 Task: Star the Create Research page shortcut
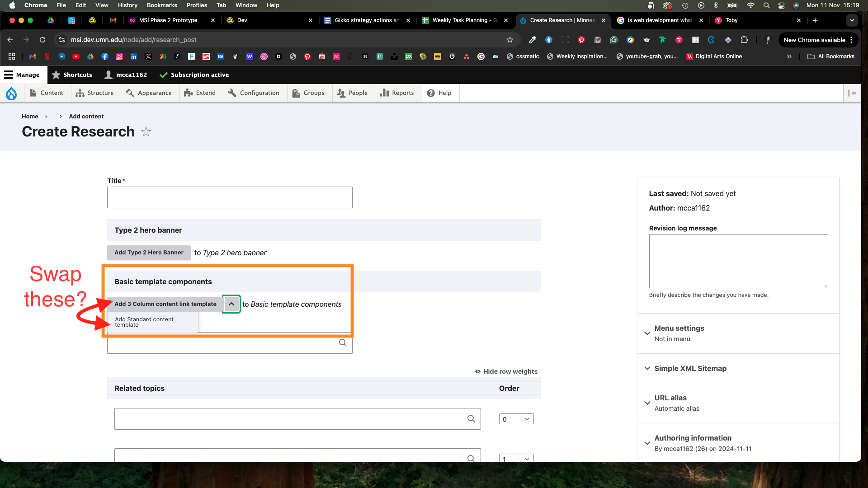[x=146, y=132]
